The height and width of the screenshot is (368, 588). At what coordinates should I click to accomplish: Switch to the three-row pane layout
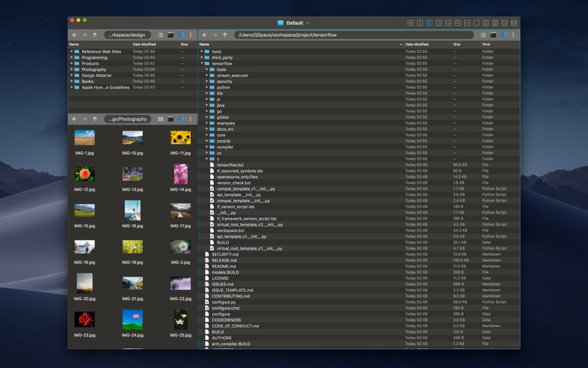tap(505, 23)
